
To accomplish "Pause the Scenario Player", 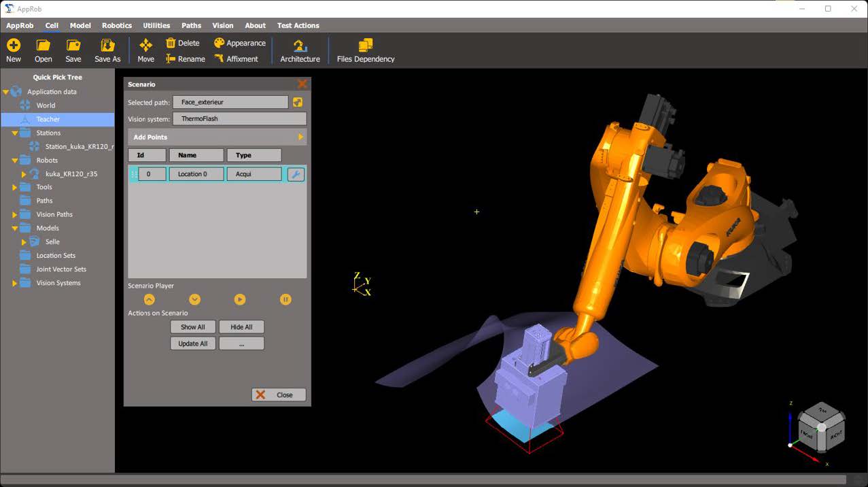I will click(285, 299).
